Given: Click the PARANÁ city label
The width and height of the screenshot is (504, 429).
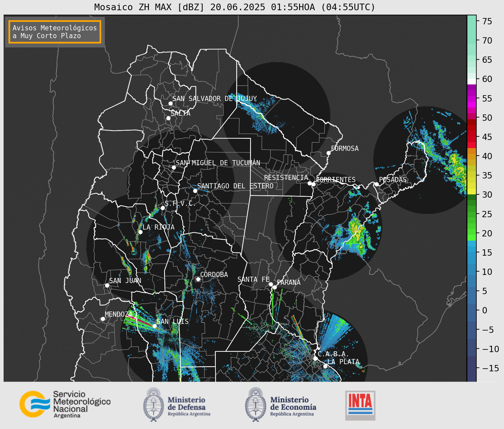Looking at the screenshot, I should click(x=289, y=282).
